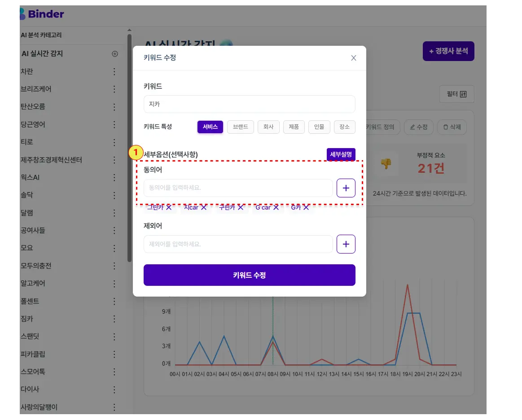Open more options for 솔닥
This screenshot has height=420, width=522.
click(x=114, y=195)
